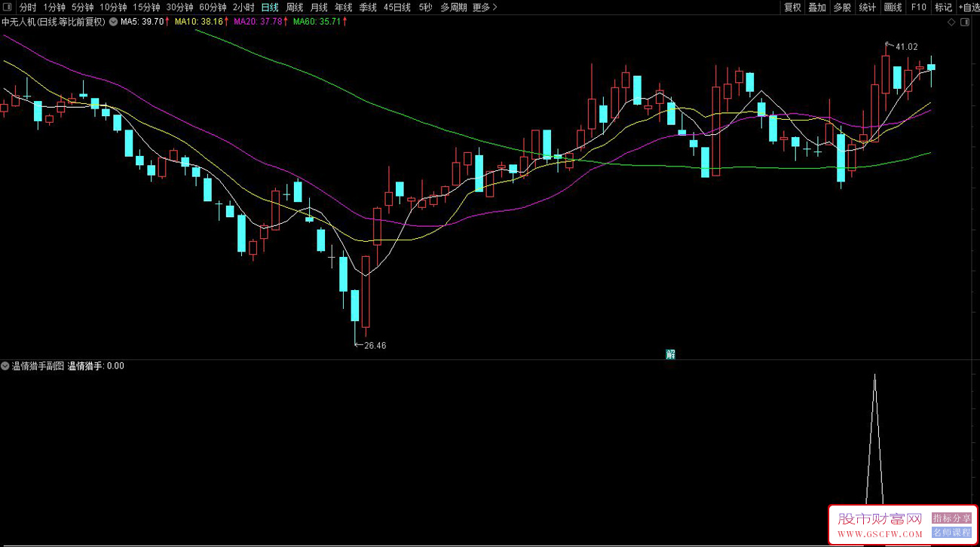Click the 标记 mark button
The image size is (980, 547).
coord(943,7)
